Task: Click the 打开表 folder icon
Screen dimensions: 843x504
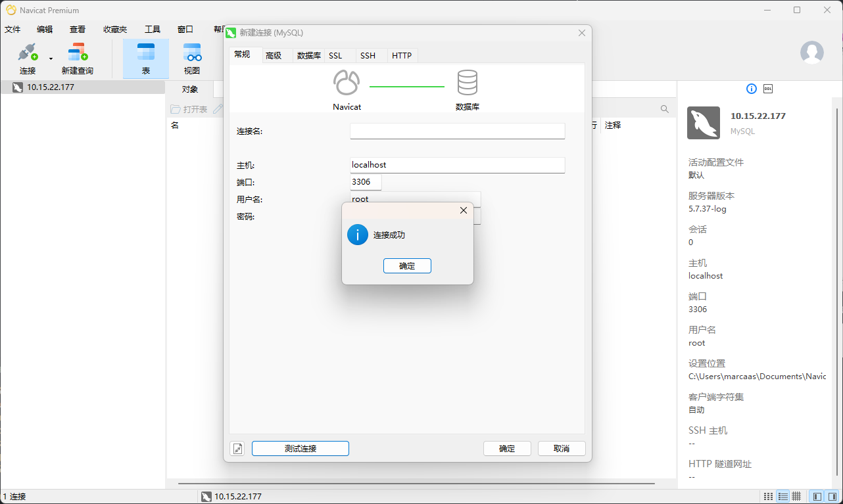Action: (x=176, y=109)
